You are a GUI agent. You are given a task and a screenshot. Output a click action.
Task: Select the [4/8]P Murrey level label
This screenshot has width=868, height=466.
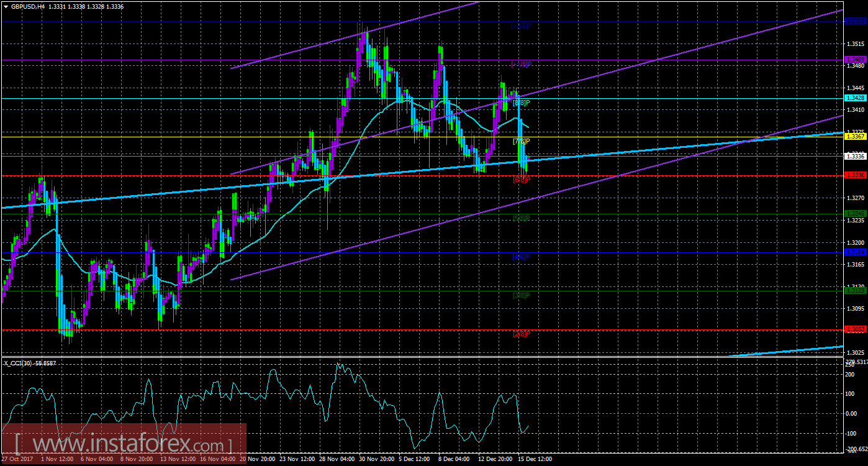pos(521,257)
